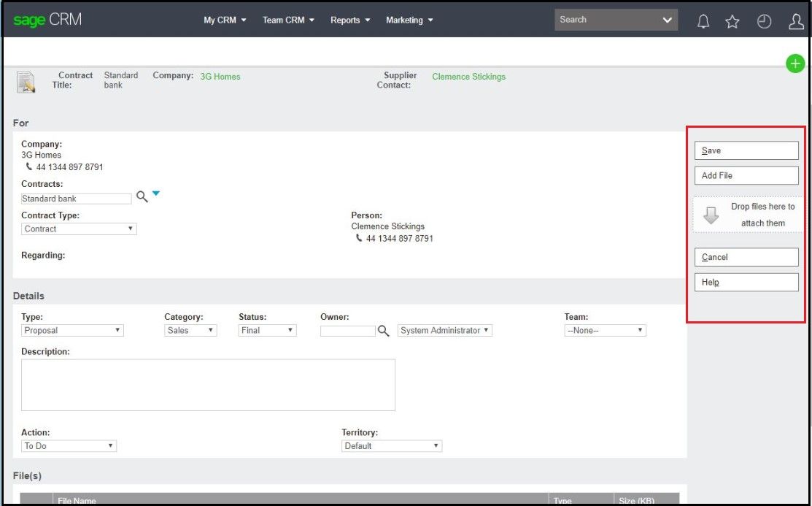
Task: Click the green plus New button
Action: pyautogui.click(x=795, y=64)
